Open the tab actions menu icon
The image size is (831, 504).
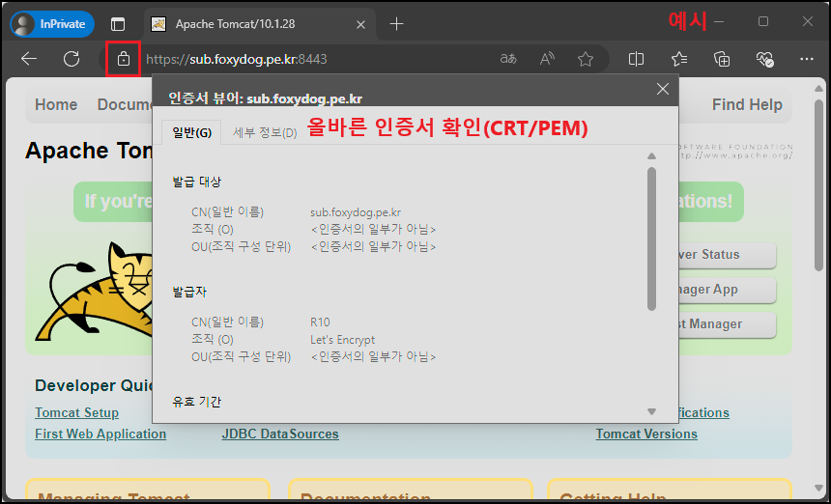[118, 24]
